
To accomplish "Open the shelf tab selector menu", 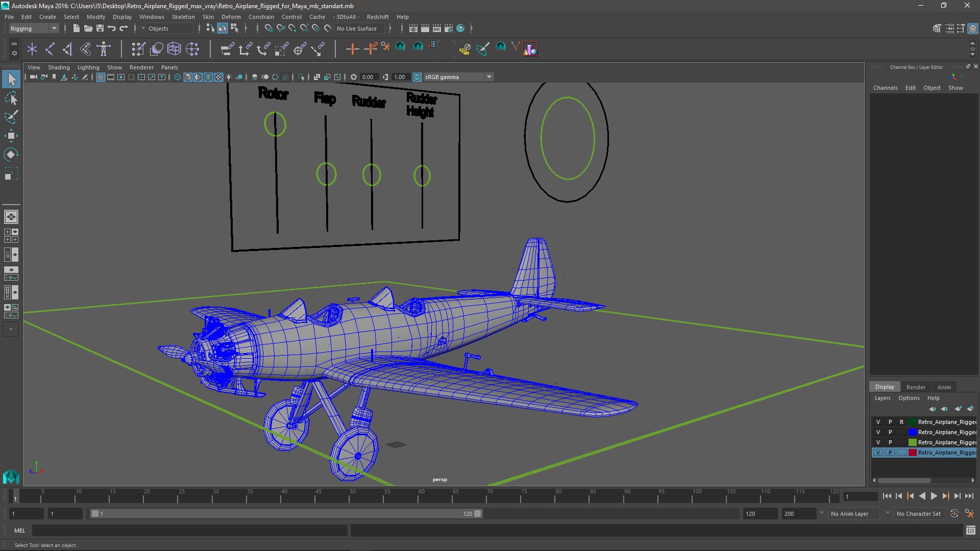I will [14, 44].
